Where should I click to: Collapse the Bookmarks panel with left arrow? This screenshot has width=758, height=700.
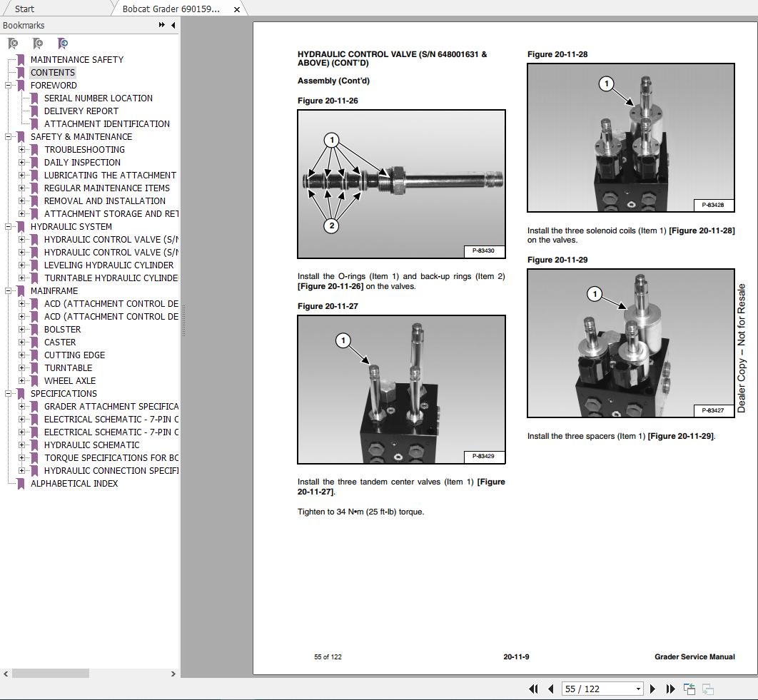pos(173,25)
